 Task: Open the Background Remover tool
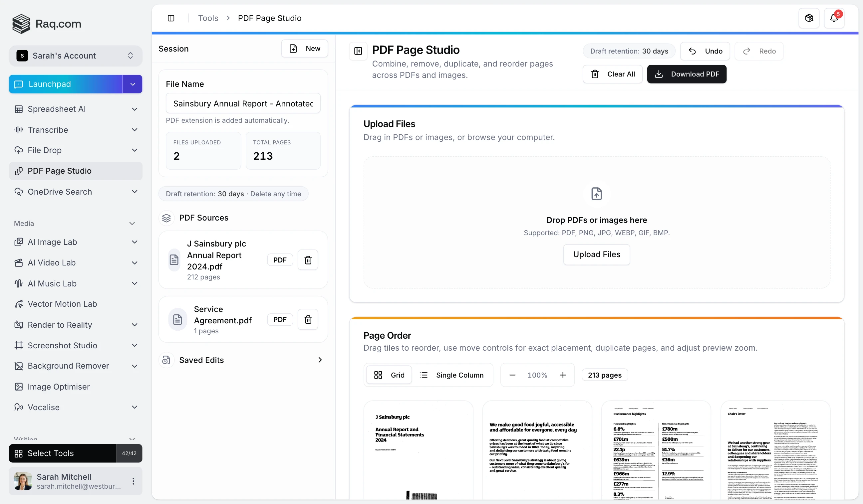click(68, 366)
